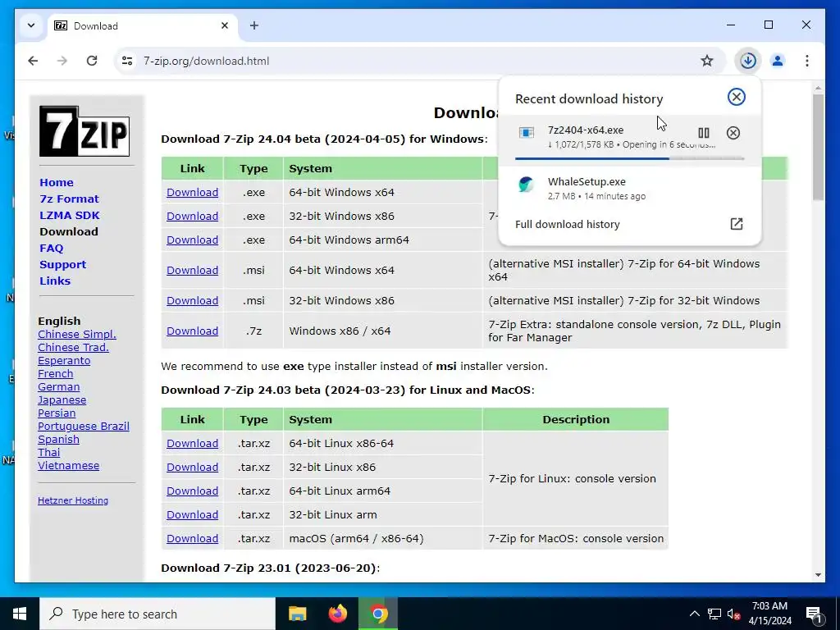Click the scrollbar down arrow
840x630 pixels.
coord(818,575)
